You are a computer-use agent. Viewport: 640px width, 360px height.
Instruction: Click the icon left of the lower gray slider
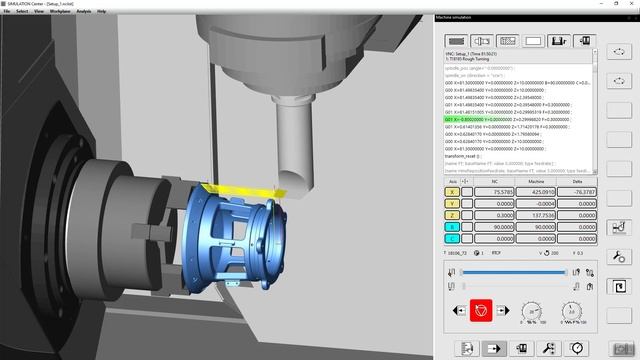451,287
